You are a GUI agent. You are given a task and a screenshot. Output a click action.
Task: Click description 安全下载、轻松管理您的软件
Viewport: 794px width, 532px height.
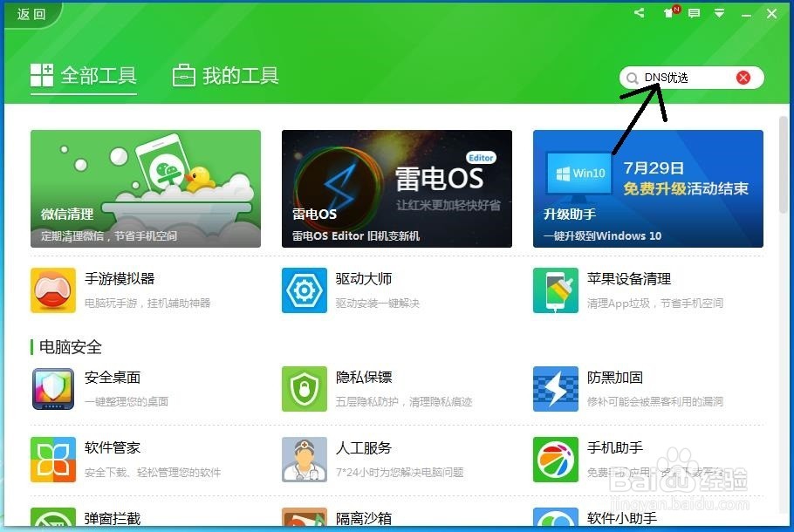click(x=153, y=473)
